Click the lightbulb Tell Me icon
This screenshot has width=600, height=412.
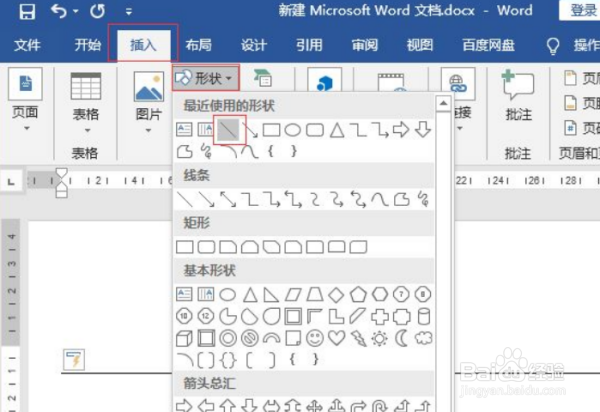[553, 46]
